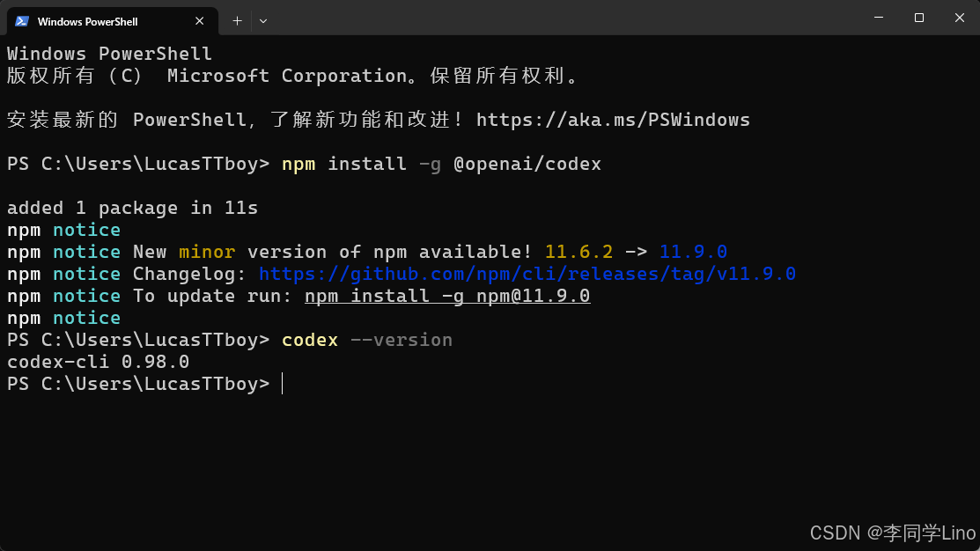Click the 'codex' command on the second prompt

coord(309,340)
